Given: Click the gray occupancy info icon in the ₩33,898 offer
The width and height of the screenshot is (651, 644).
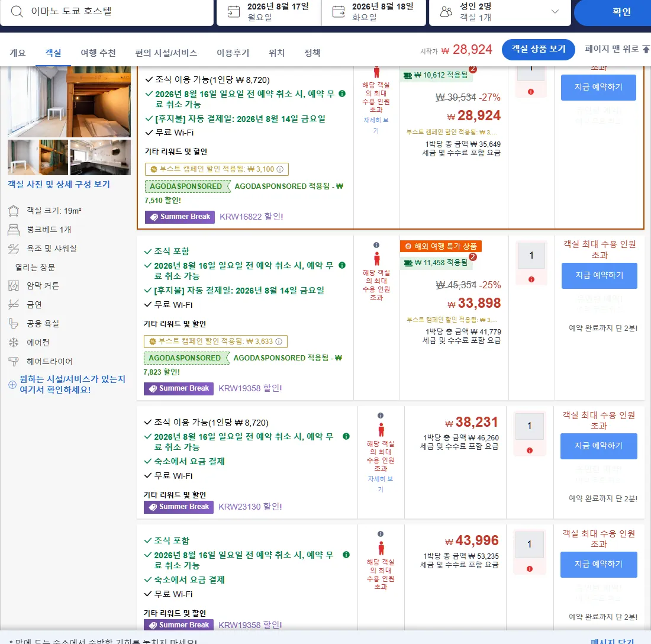Looking at the screenshot, I should 376,245.
